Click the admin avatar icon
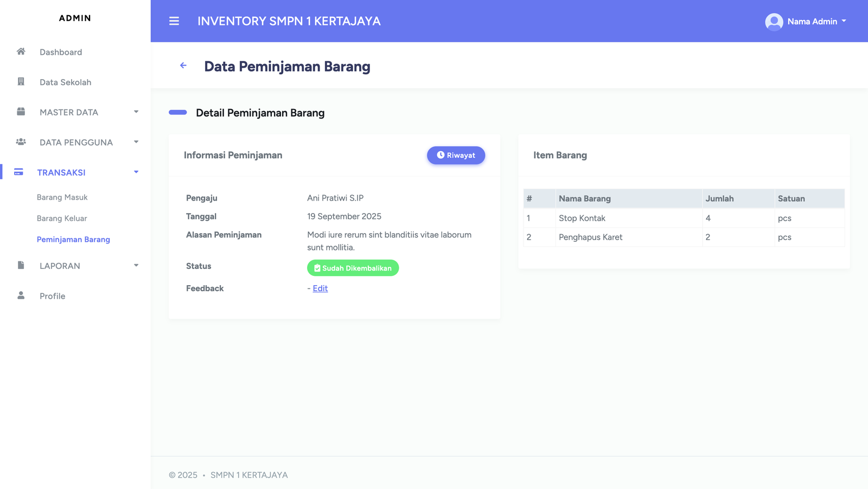Screen dimensions: 868x489 pos(774,22)
